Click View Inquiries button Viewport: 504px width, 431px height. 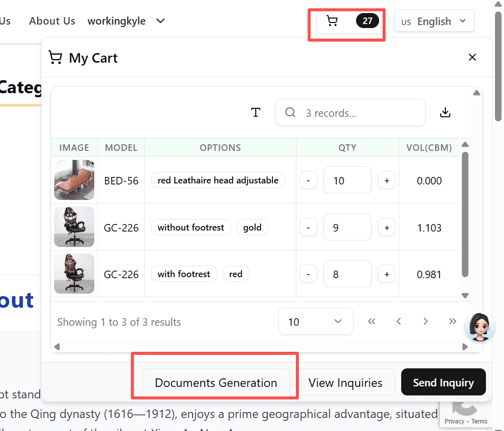coord(345,382)
